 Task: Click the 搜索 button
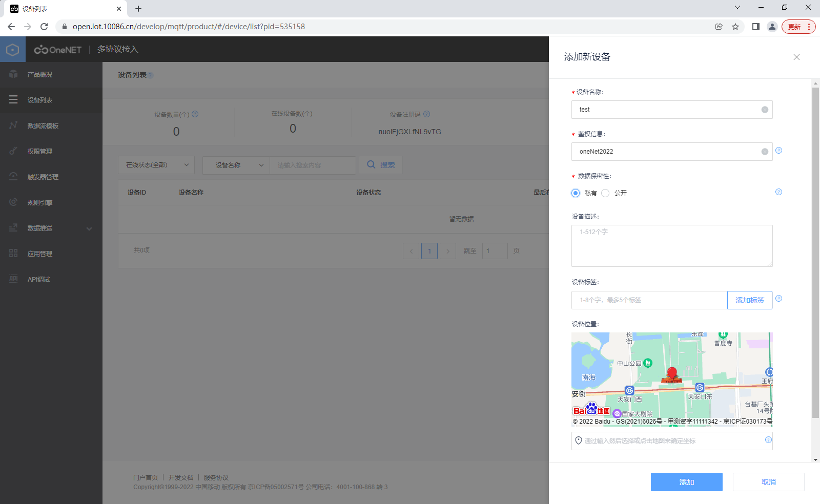[x=381, y=165]
